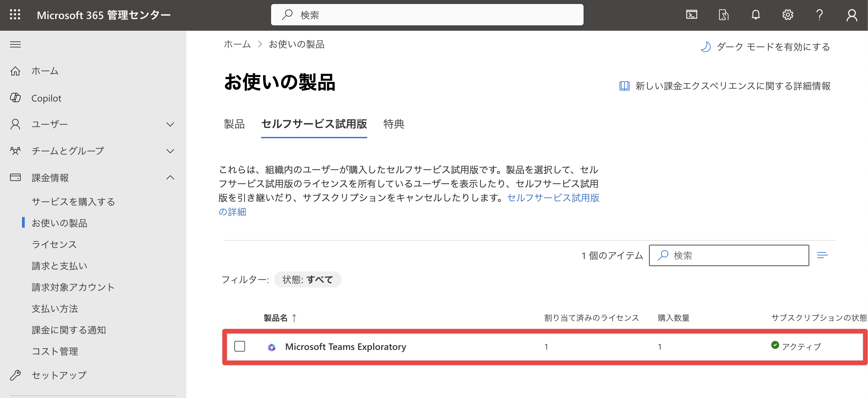868x398 pixels.
Task: Open 課金に関する通知 in sidebar
Action: coord(69,330)
